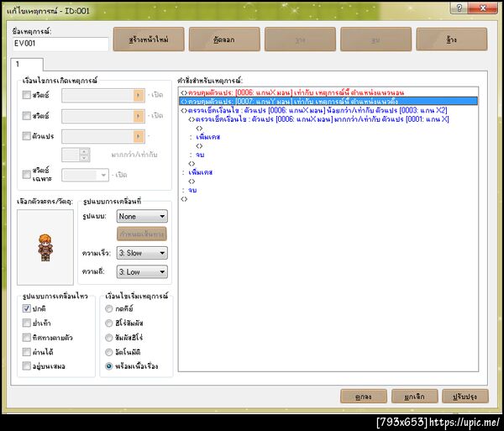Click the สร้างหน้าใหม่ (new page) button
The image size is (504, 431).
click(x=149, y=39)
